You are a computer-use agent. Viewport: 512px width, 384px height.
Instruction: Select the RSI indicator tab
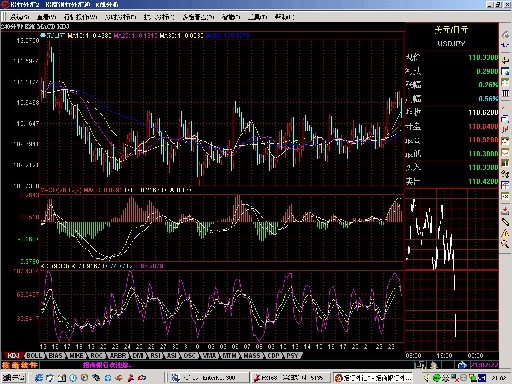coord(155,356)
